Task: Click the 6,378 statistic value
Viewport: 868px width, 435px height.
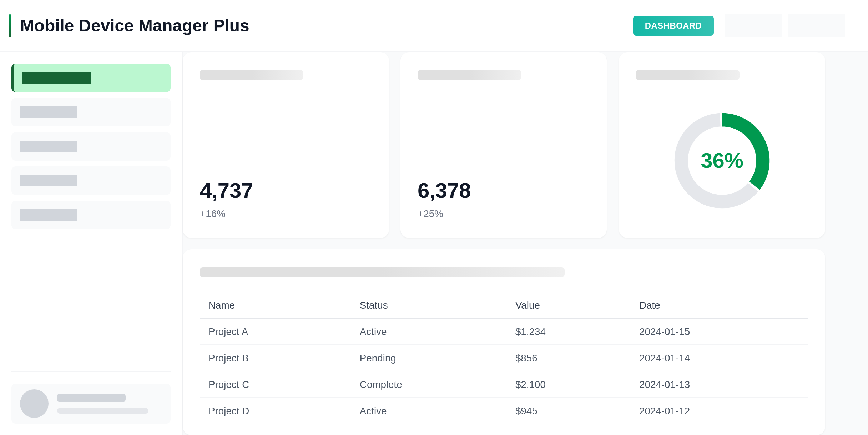Action: [444, 191]
